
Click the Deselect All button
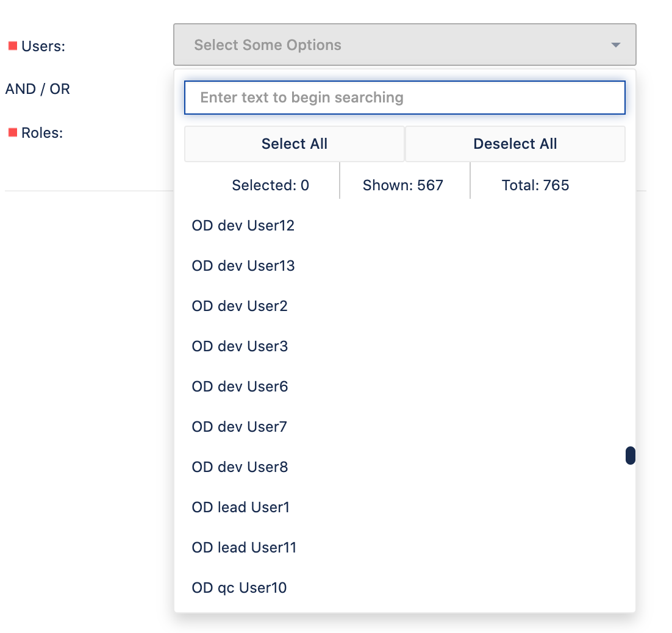coord(515,143)
